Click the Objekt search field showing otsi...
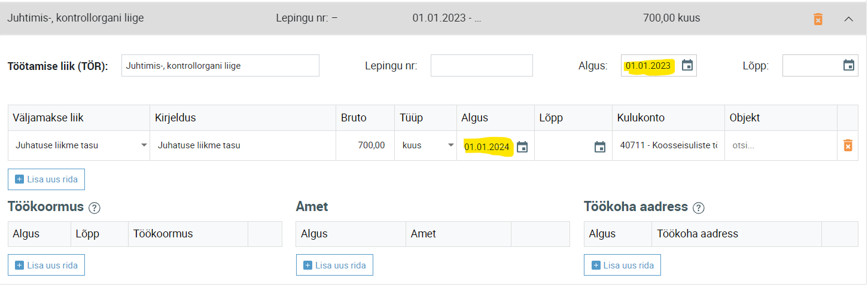Screen dimensions: 868x287 (x=781, y=145)
